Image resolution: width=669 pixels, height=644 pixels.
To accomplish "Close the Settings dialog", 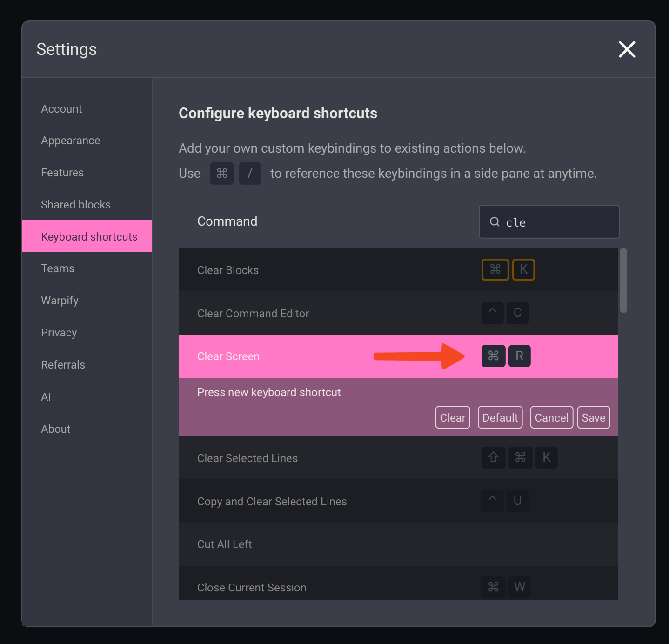I will tap(627, 49).
